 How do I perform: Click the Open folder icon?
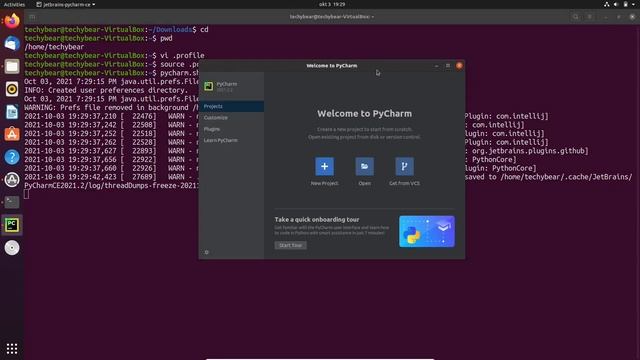point(364,167)
